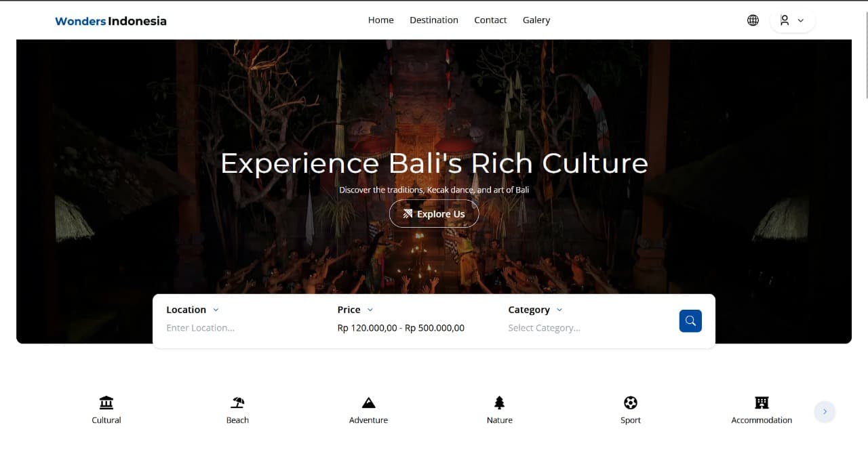This screenshot has height=452, width=868.
Task: Open the Galery page
Action: 536,20
